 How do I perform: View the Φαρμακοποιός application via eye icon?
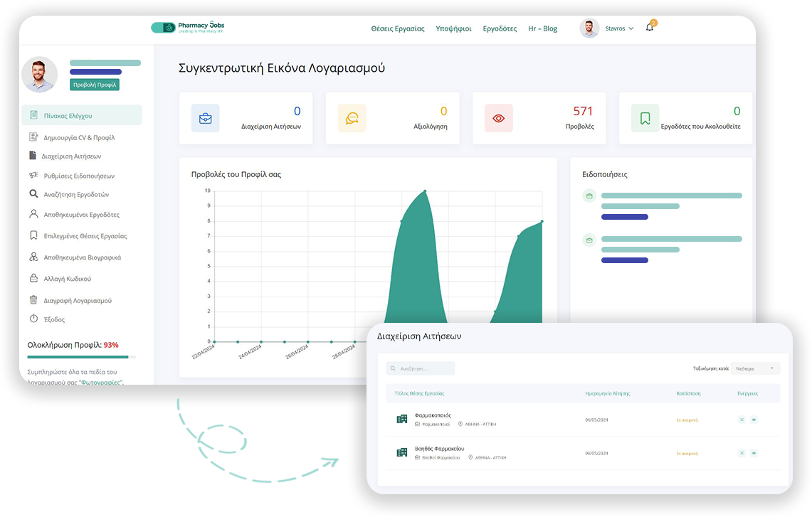coord(754,420)
